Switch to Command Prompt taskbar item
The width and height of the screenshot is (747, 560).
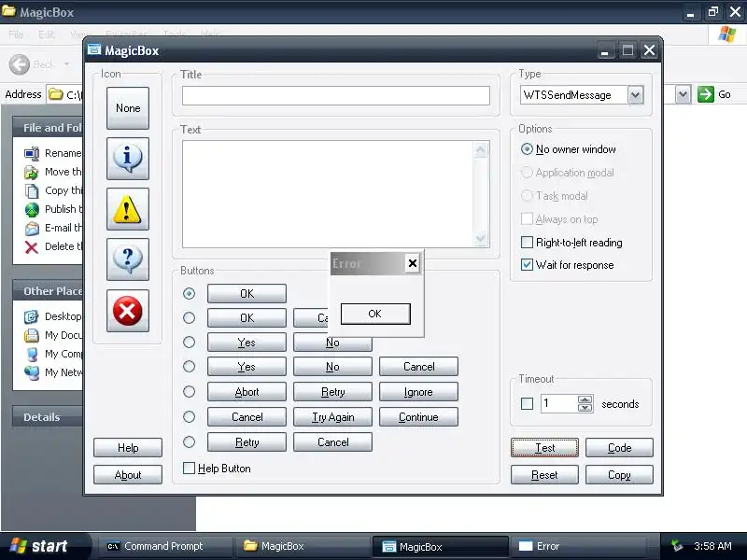coord(162,546)
